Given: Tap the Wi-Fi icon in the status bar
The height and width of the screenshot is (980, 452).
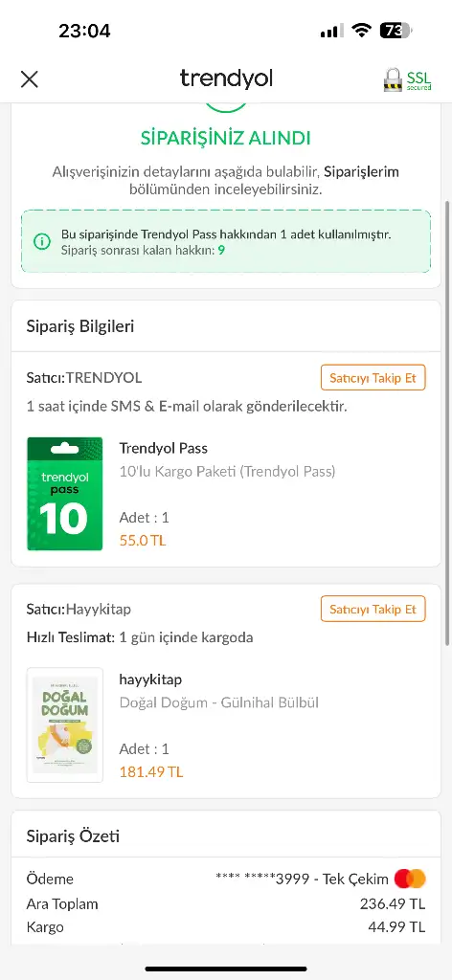Looking at the screenshot, I should coord(361,31).
